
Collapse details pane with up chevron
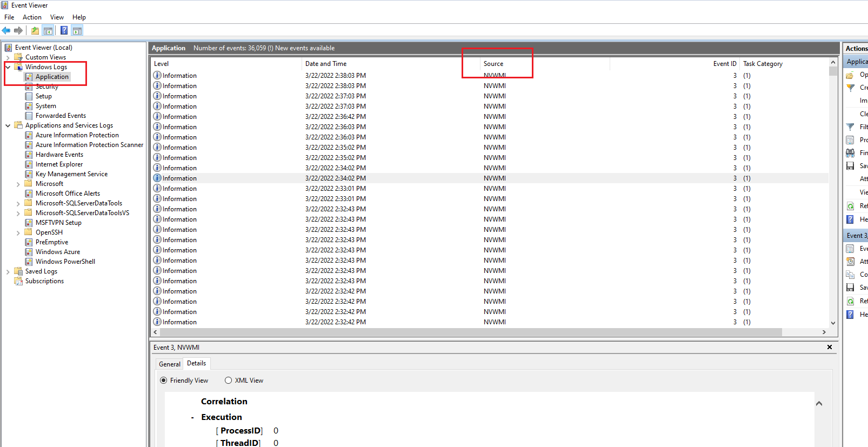tap(819, 403)
